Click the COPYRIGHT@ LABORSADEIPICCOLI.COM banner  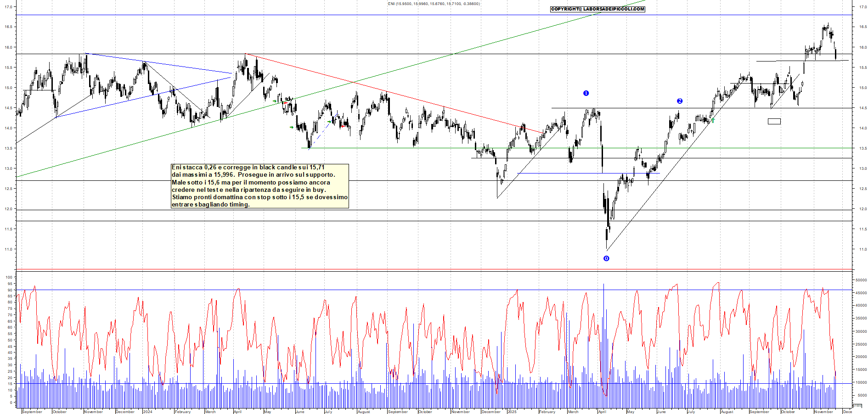(597, 9)
